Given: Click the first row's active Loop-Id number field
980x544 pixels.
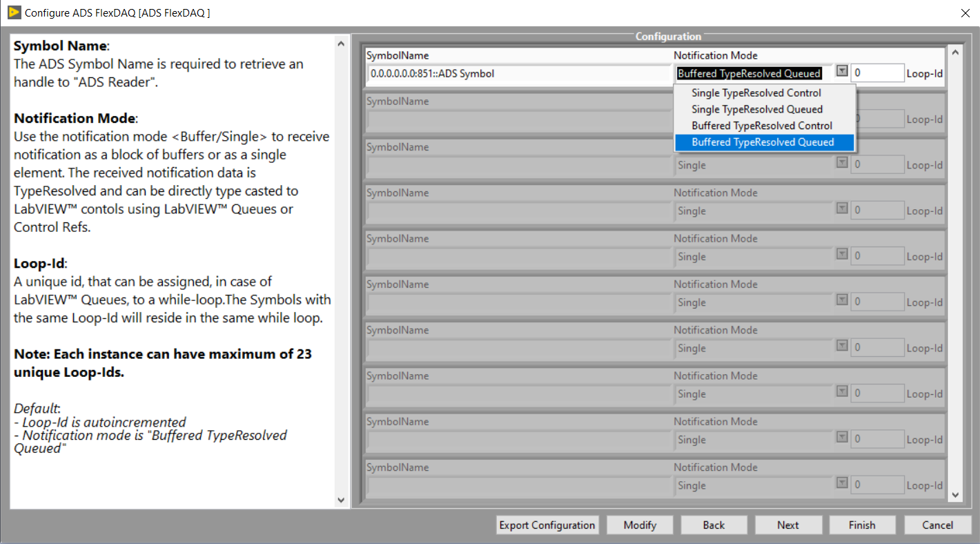Looking at the screenshot, I should coord(877,73).
